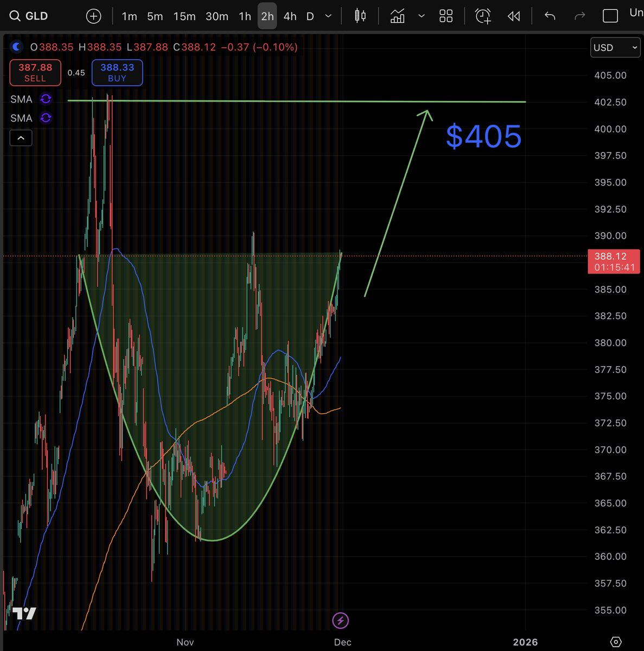Toggle the second SMA indicator refresh icon
Viewport: 644px width, 651px height.
tap(46, 118)
